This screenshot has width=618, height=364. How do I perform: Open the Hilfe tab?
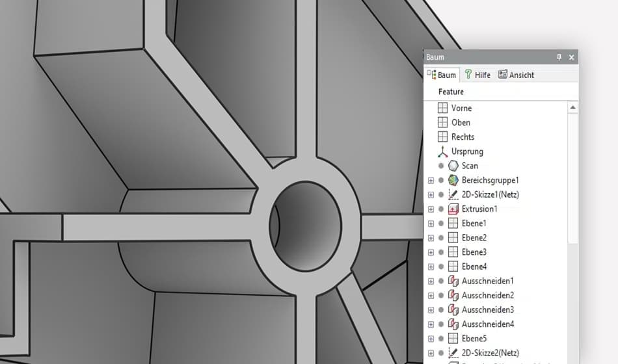(x=477, y=75)
